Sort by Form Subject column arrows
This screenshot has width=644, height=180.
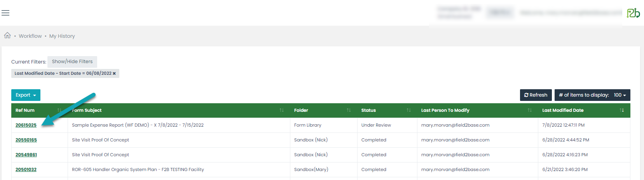click(x=281, y=110)
